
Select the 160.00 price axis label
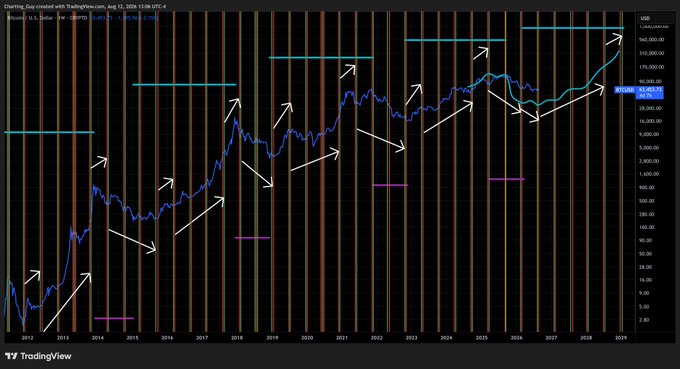tap(647, 227)
